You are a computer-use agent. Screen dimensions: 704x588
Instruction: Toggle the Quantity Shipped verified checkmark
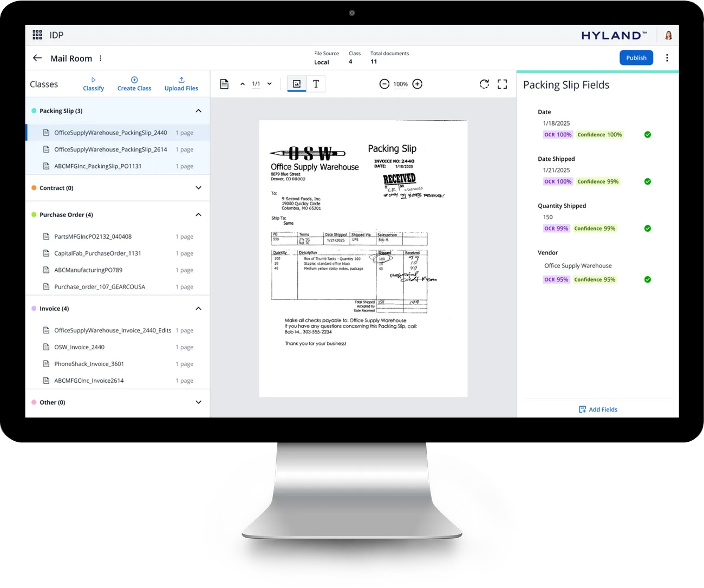[648, 228]
